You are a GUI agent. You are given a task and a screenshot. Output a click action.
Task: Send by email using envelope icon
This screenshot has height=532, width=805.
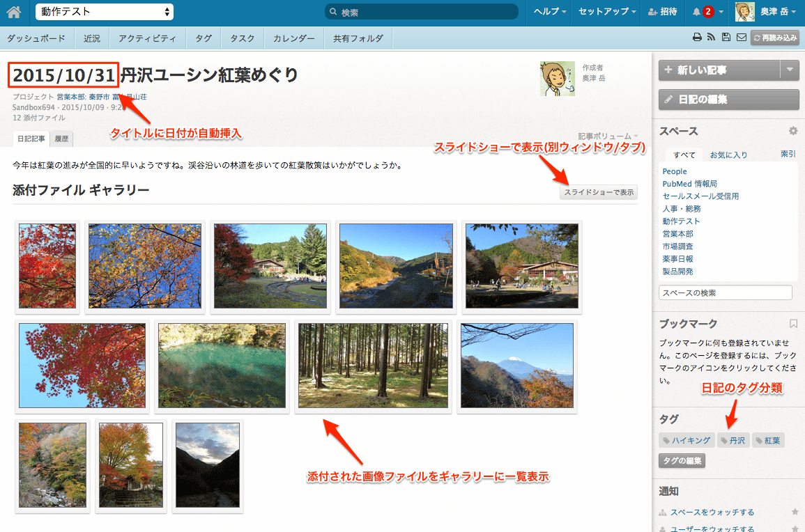(742, 37)
